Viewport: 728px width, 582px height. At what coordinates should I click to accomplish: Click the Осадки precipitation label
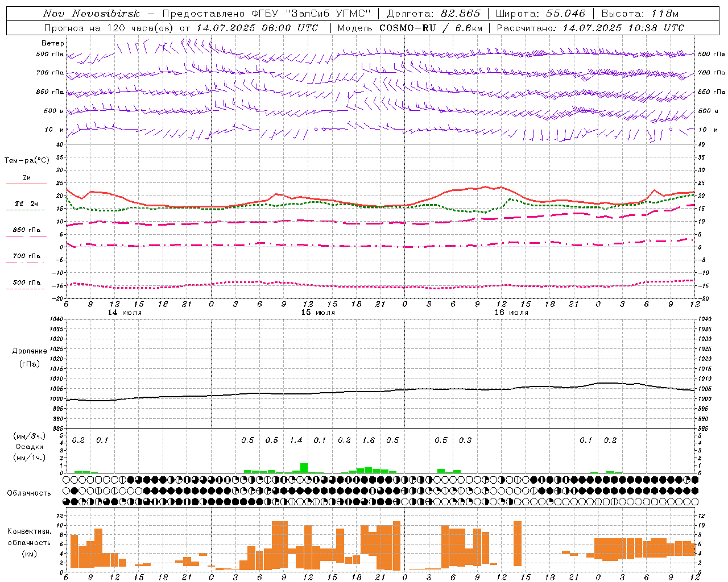[x=30, y=447]
